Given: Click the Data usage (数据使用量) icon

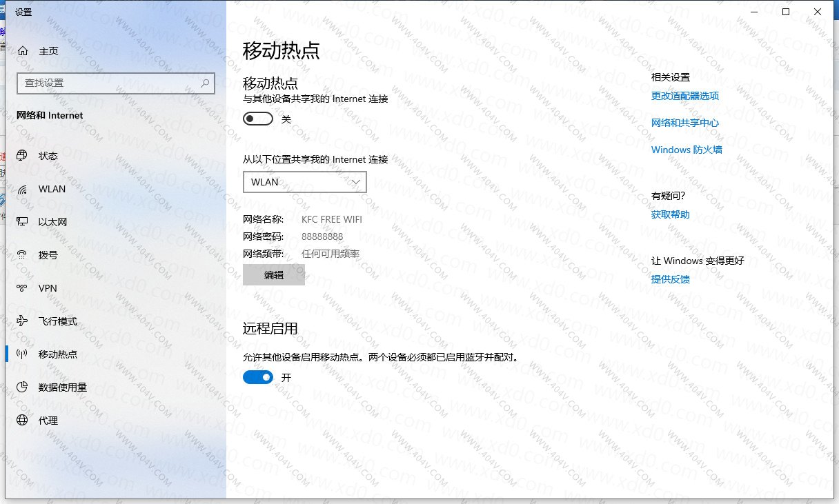Looking at the screenshot, I should [x=23, y=387].
